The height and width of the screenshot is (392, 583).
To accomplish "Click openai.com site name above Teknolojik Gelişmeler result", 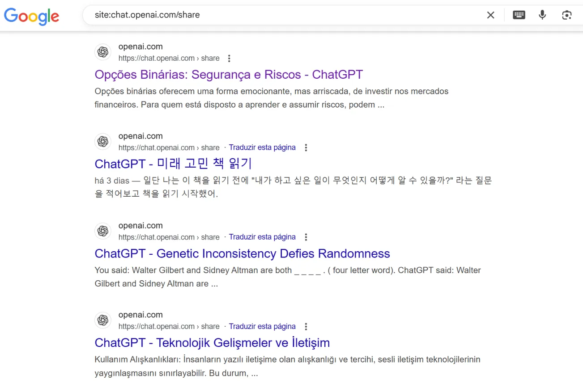I will 140,315.
